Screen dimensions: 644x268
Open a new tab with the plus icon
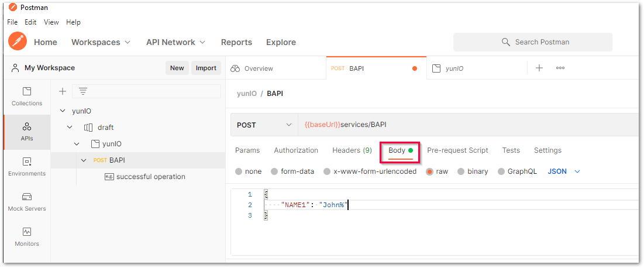[539, 68]
